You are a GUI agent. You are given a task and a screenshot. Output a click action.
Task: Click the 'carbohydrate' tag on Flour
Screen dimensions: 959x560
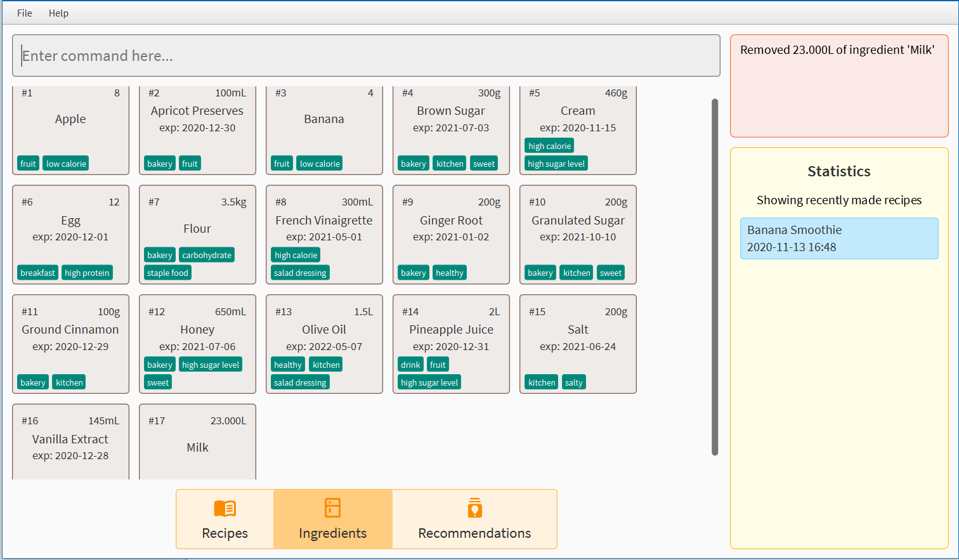coord(207,255)
